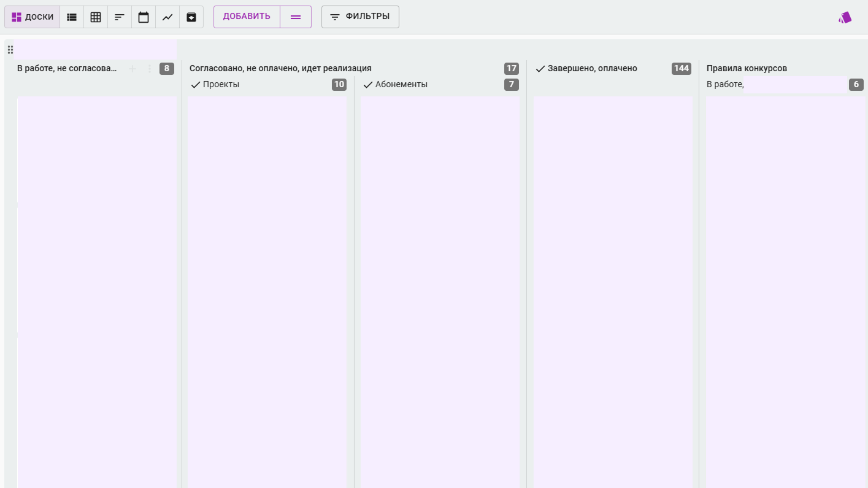Click the Правила конкурсов column title
The width and height of the screenshot is (868, 488).
[x=747, y=69]
